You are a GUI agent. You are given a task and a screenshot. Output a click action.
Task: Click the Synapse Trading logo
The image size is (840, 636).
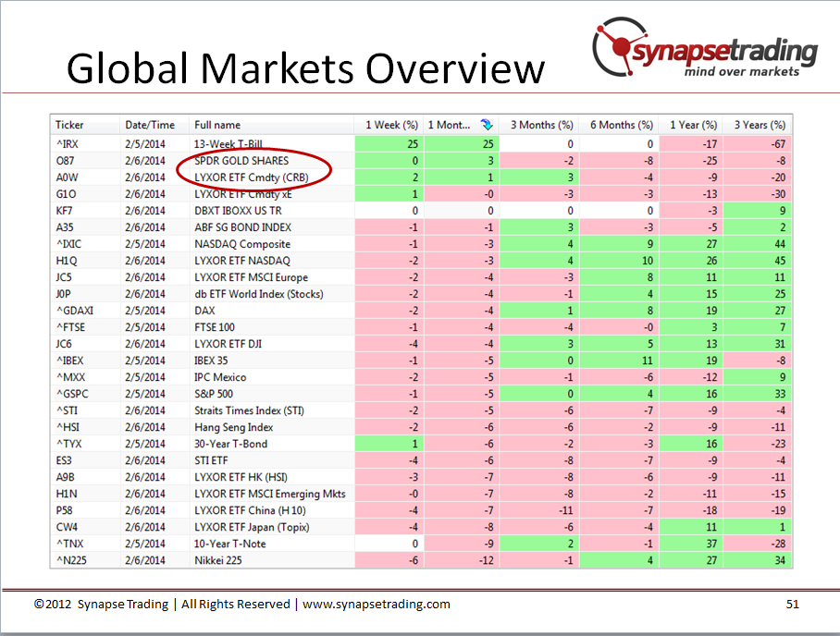705,49
